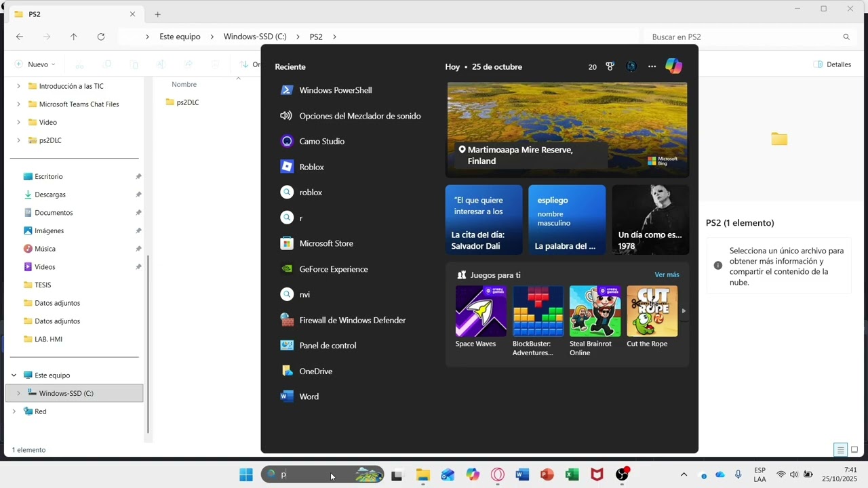Go up one folder level
Image resolution: width=868 pixels, height=488 pixels.
point(74,37)
